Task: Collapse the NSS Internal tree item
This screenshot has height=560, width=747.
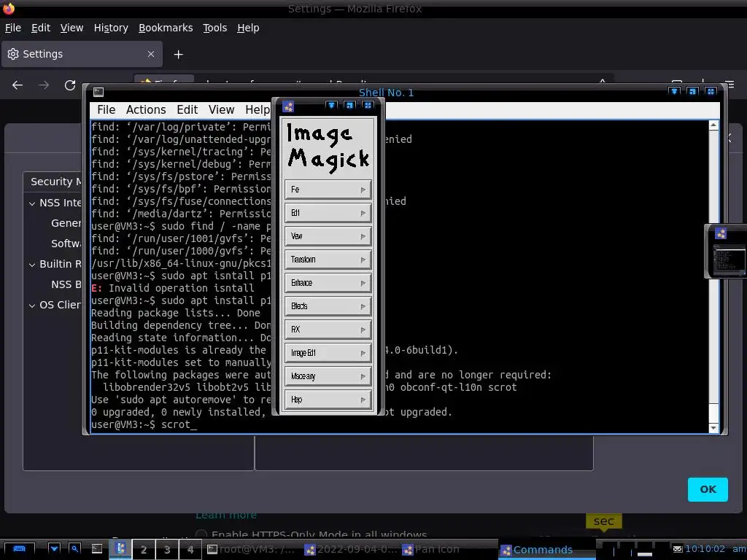Action: tap(32, 203)
